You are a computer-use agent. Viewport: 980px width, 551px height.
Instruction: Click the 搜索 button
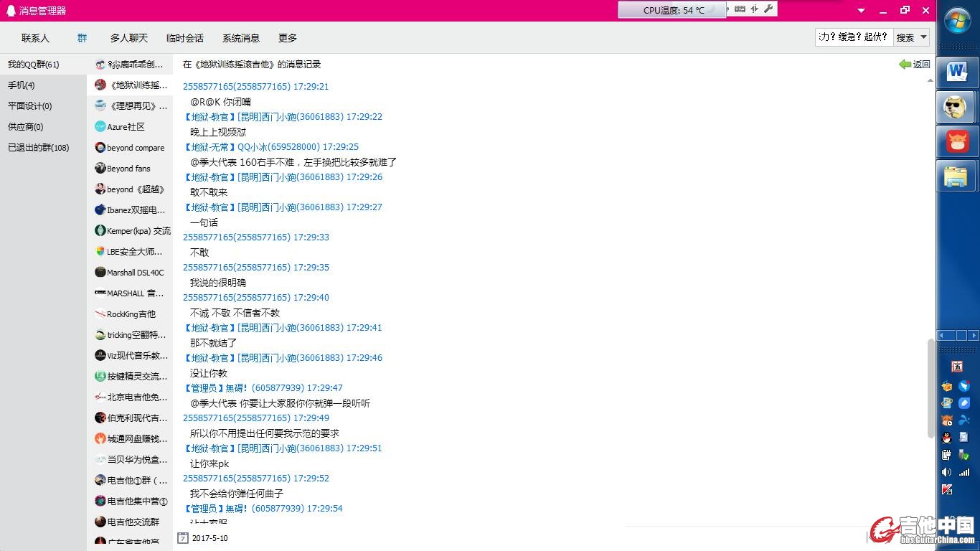click(x=905, y=37)
